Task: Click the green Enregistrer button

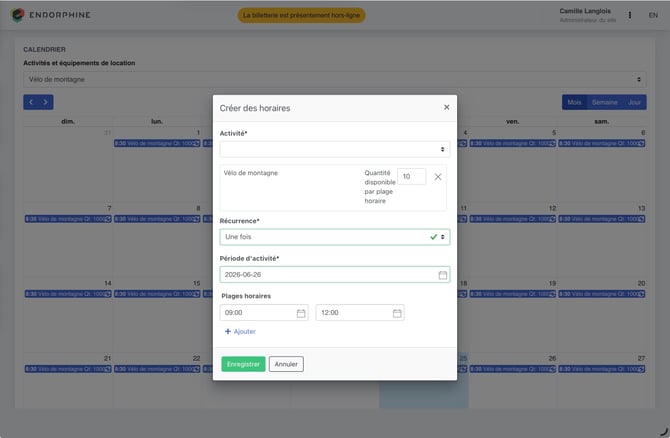Action: pyautogui.click(x=243, y=364)
